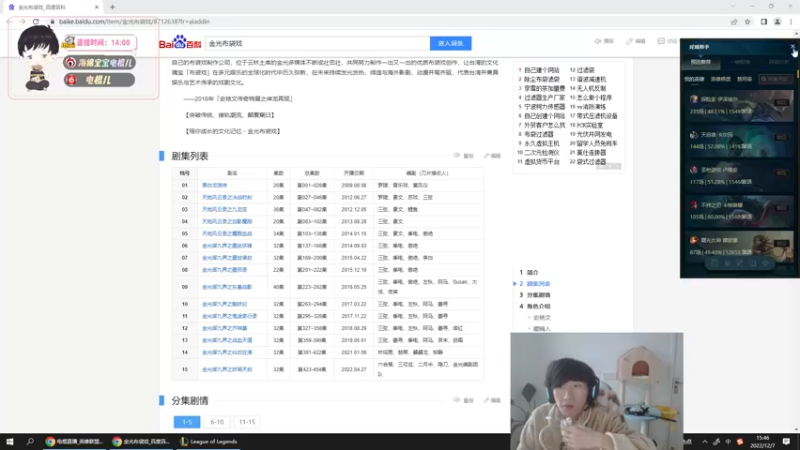Go back with browser back arrow
Viewport: 800px width, 450px height.
pos(9,21)
